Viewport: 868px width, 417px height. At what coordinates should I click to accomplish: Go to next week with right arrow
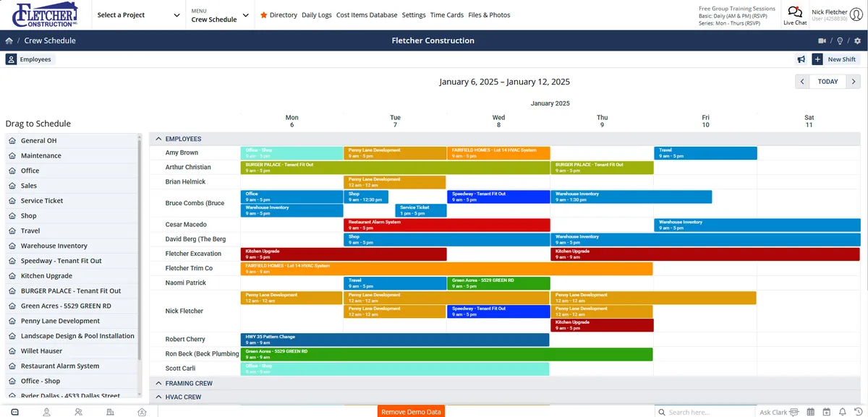tap(854, 82)
